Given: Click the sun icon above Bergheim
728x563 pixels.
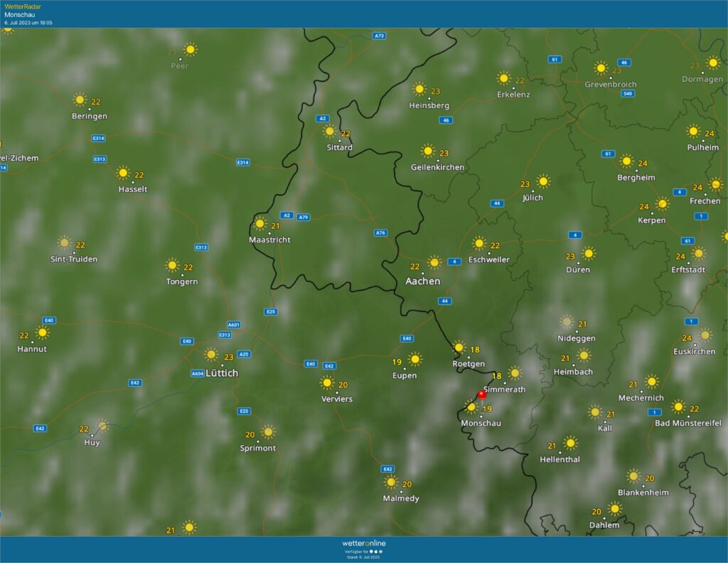Looking at the screenshot, I should tap(626, 161).
